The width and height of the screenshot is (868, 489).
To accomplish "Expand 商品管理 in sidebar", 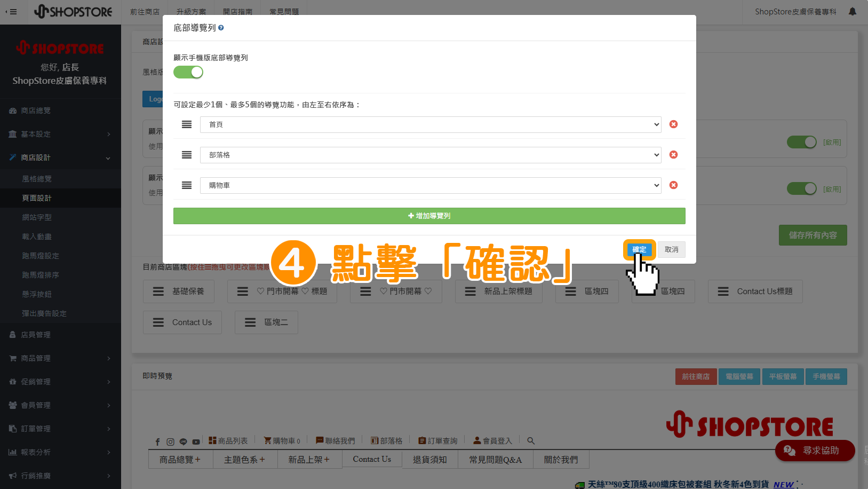I will (x=60, y=358).
